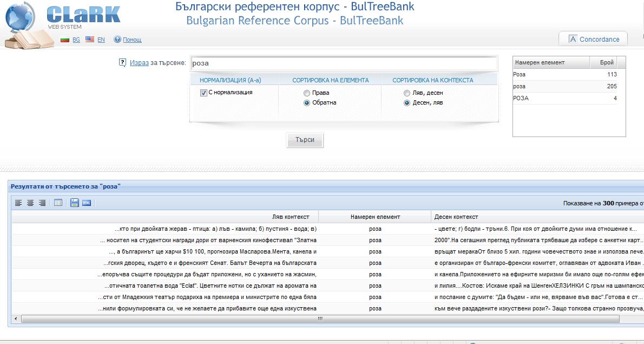Align results right with the toolbar icon

tap(42, 203)
